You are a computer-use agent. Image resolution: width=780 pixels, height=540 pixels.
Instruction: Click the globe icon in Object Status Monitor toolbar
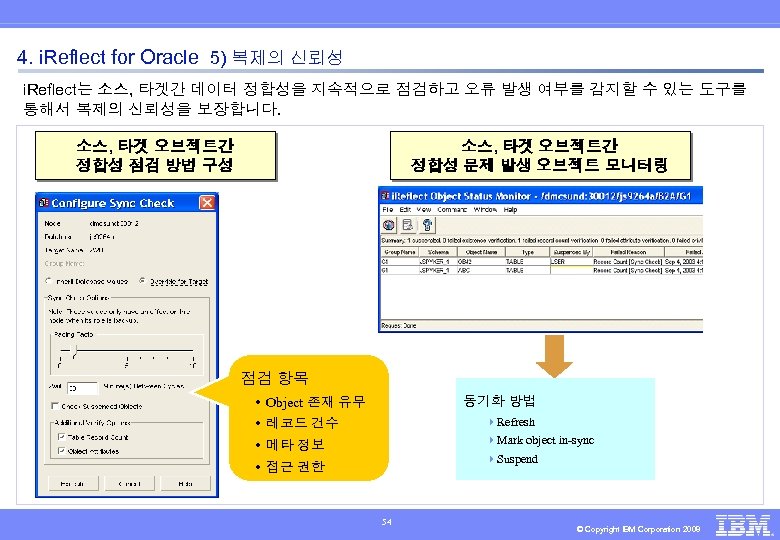[x=389, y=225]
